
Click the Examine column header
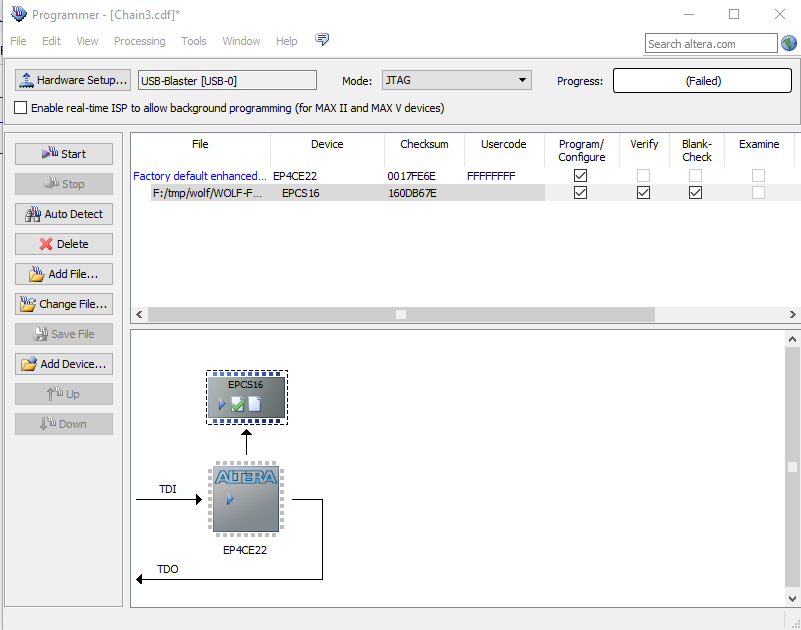[x=759, y=144]
